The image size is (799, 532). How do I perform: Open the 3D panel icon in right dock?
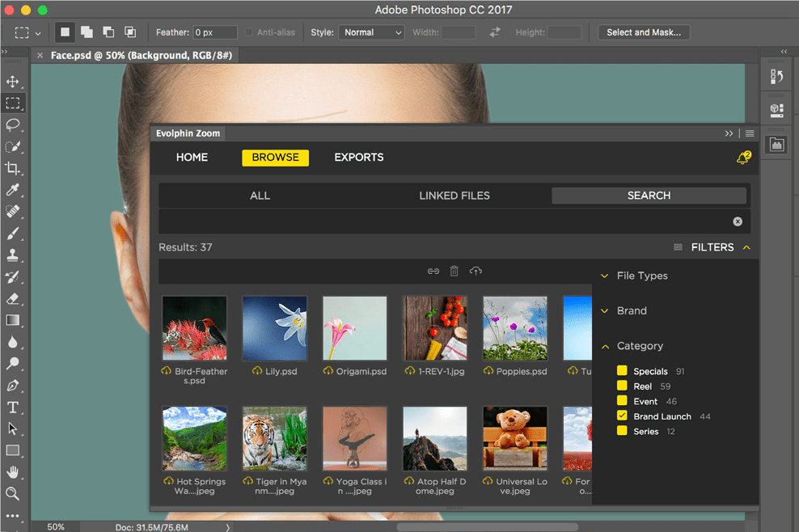point(776,110)
